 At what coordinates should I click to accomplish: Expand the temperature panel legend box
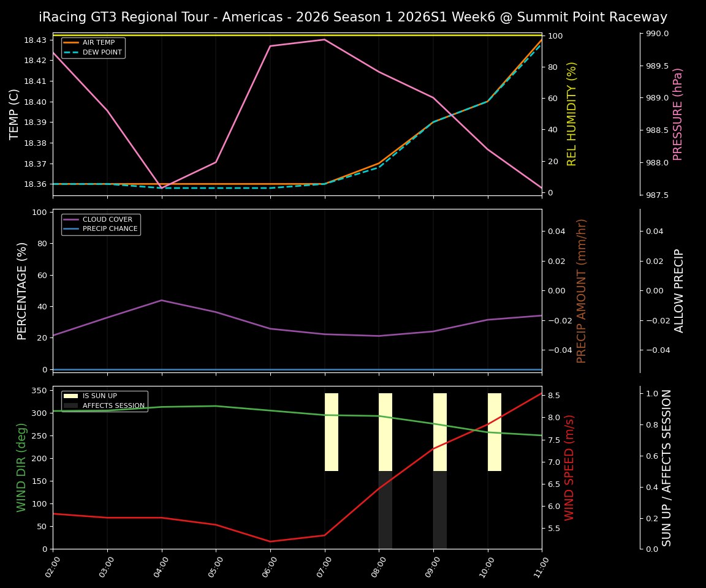(92, 47)
